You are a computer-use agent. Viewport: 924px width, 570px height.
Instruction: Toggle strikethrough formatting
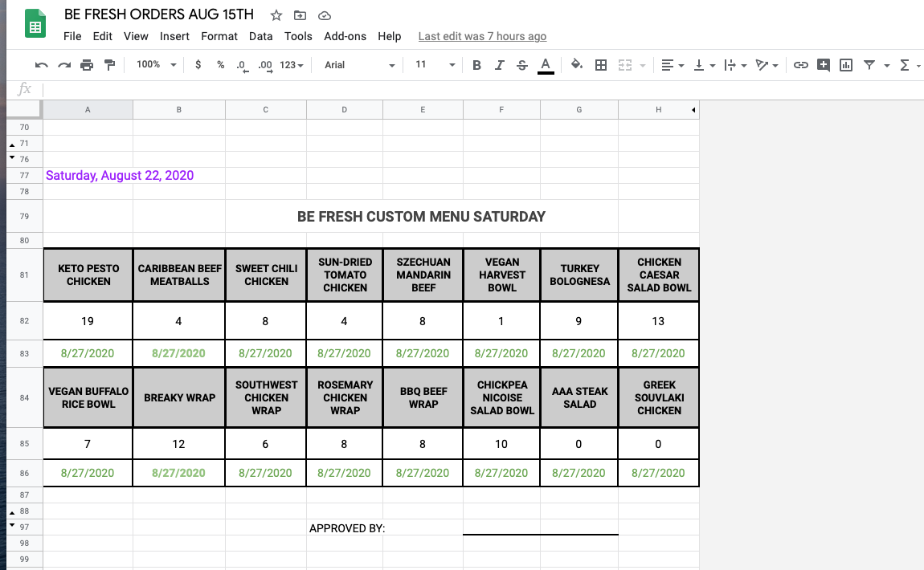(x=522, y=65)
